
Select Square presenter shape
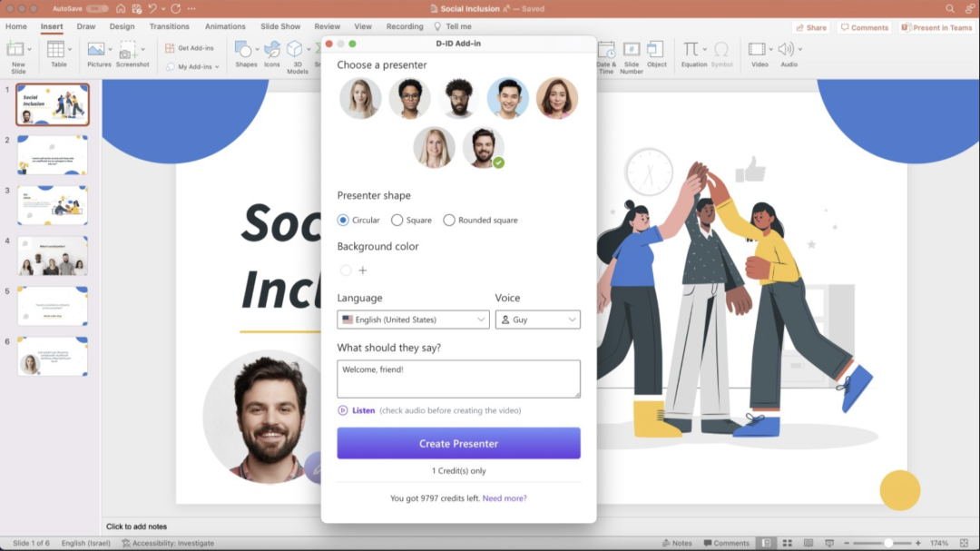[397, 221]
